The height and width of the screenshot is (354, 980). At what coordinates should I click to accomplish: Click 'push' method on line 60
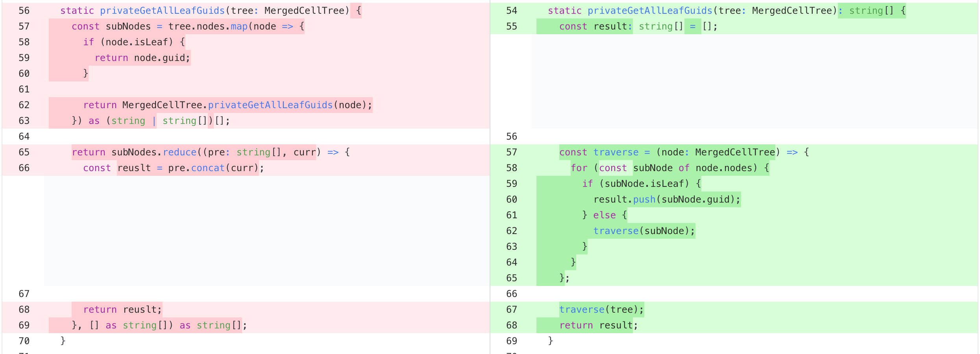pos(644,199)
